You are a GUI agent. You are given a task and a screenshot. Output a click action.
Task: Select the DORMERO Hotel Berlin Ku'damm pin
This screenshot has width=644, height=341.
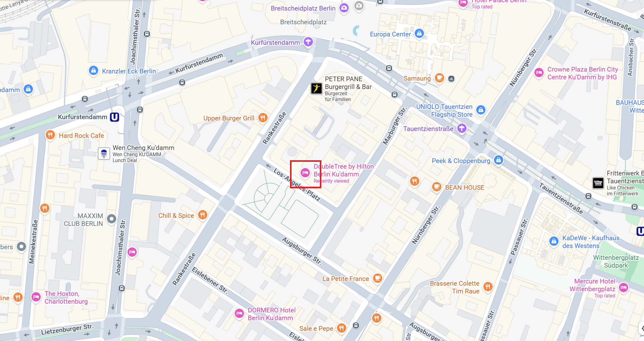(239, 313)
